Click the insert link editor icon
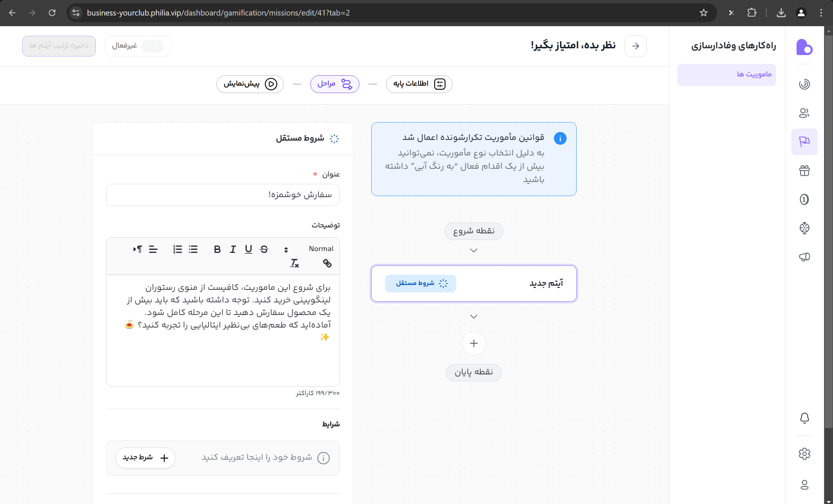This screenshot has height=504, width=833. click(327, 263)
